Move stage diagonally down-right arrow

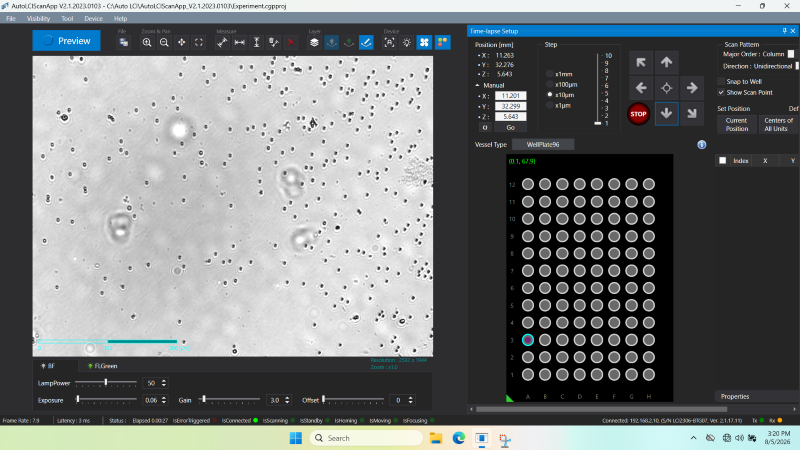click(x=692, y=113)
